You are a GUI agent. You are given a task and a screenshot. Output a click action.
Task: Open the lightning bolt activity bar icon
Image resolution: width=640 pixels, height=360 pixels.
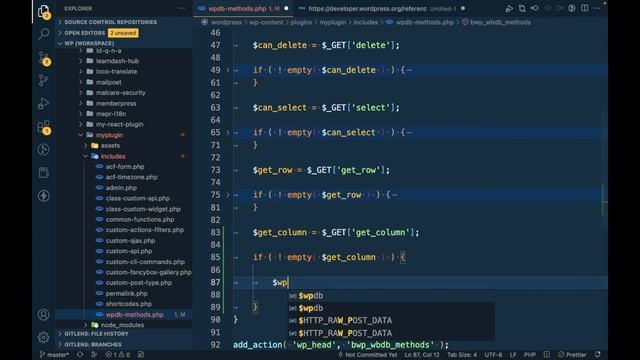[x=43, y=196]
